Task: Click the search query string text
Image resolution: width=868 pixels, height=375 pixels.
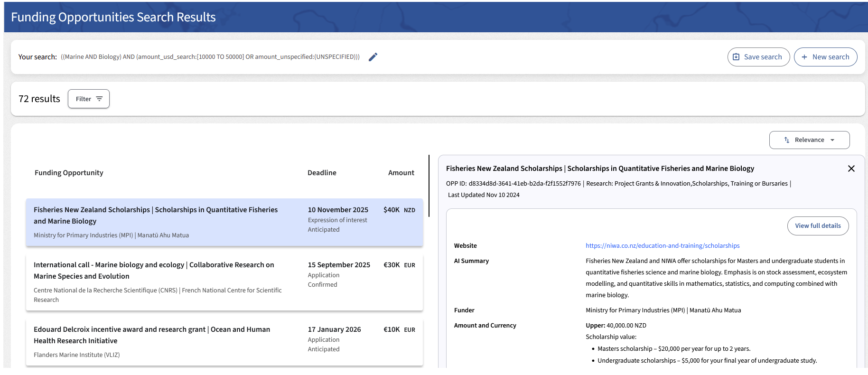Action: 210,57
